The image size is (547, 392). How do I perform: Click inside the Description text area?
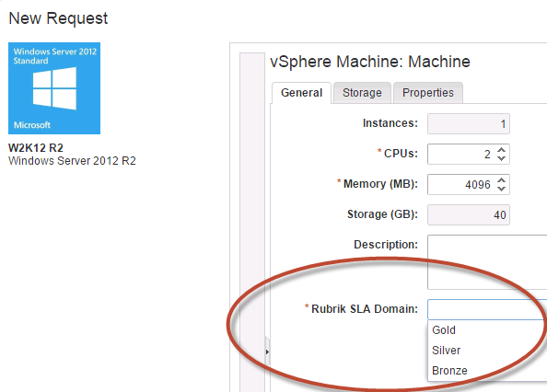coord(487,262)
